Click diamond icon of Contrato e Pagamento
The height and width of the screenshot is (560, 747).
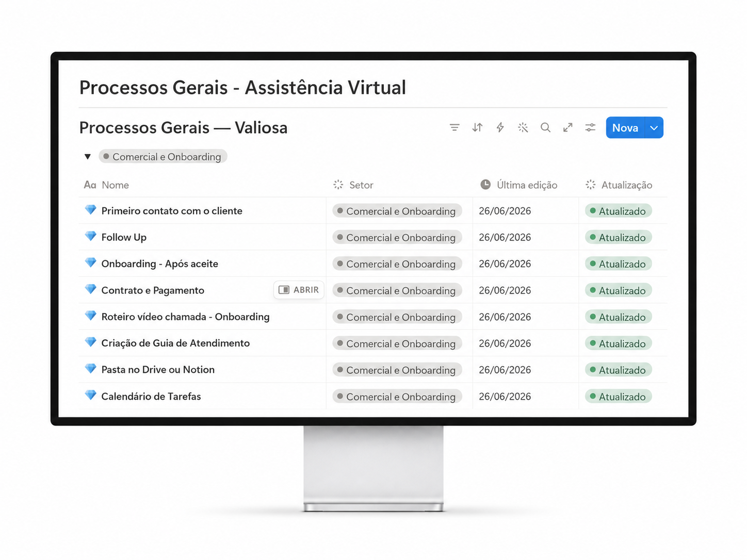[90, 289]
